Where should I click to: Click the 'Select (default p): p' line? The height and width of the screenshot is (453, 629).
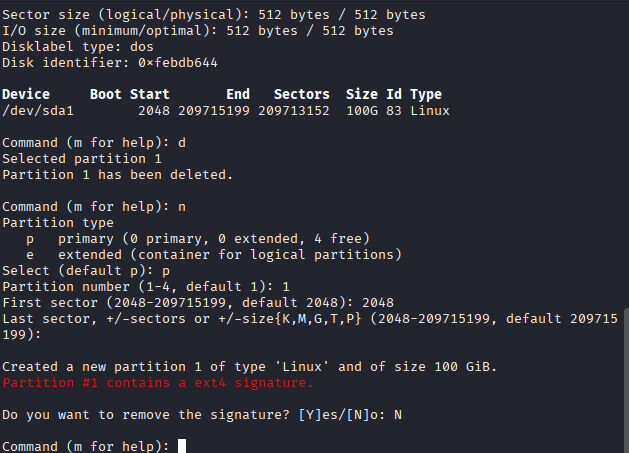click(x=86, y=271)
